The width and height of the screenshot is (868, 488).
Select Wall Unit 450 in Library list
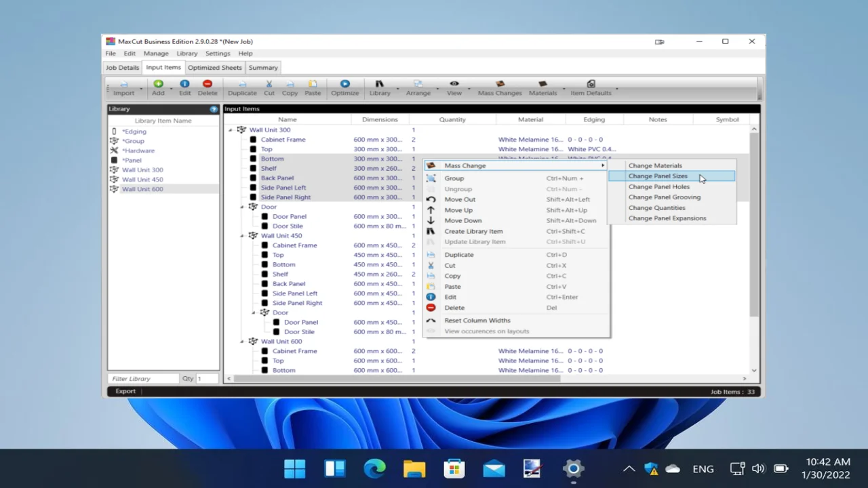[142, 180]
